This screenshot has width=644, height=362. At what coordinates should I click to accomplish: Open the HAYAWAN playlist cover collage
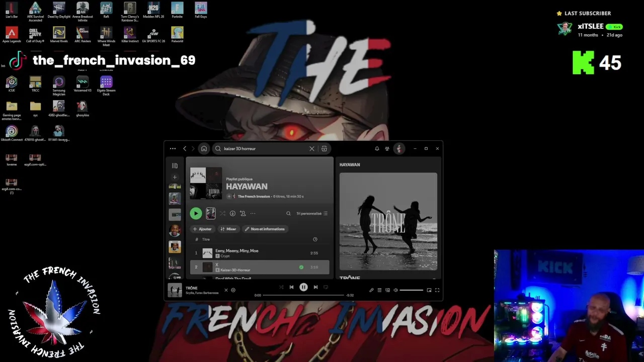(x=206, y=183)
